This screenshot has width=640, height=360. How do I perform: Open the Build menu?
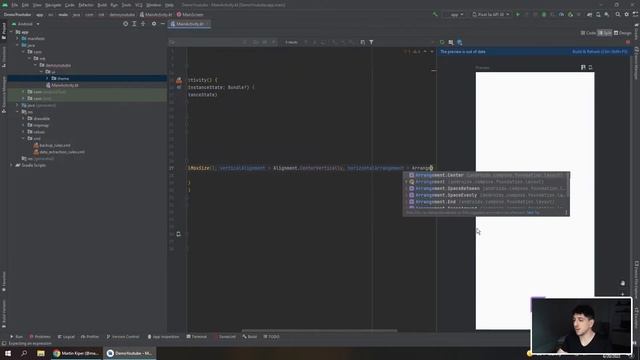click(x=102, y=5)
